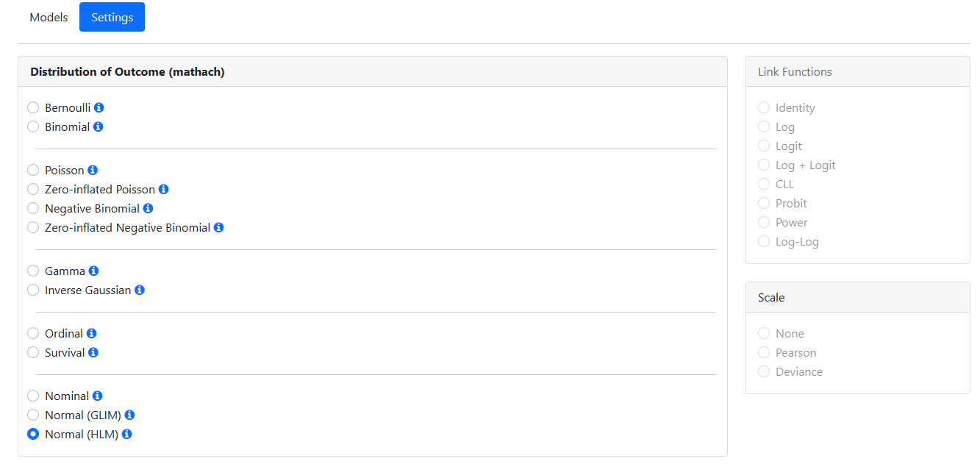
Task: Open the Poisson info icon
Action: [x=93, y=171]
